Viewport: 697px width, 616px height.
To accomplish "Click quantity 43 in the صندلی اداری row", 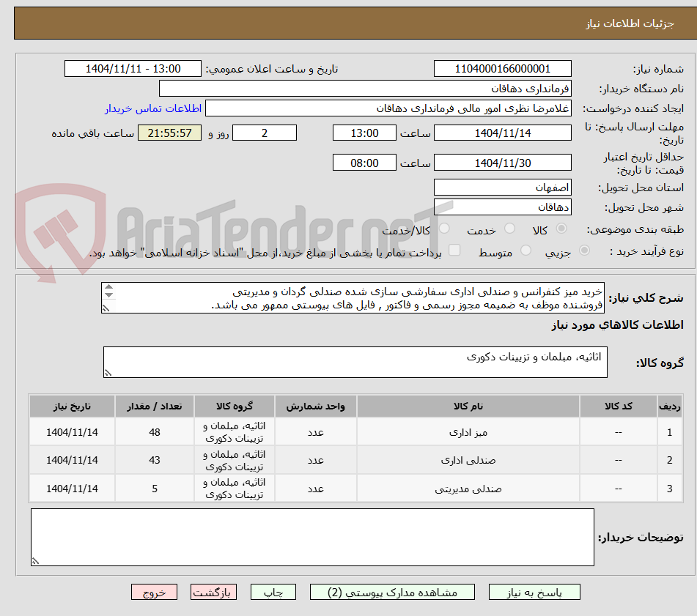I will [154, 460].
